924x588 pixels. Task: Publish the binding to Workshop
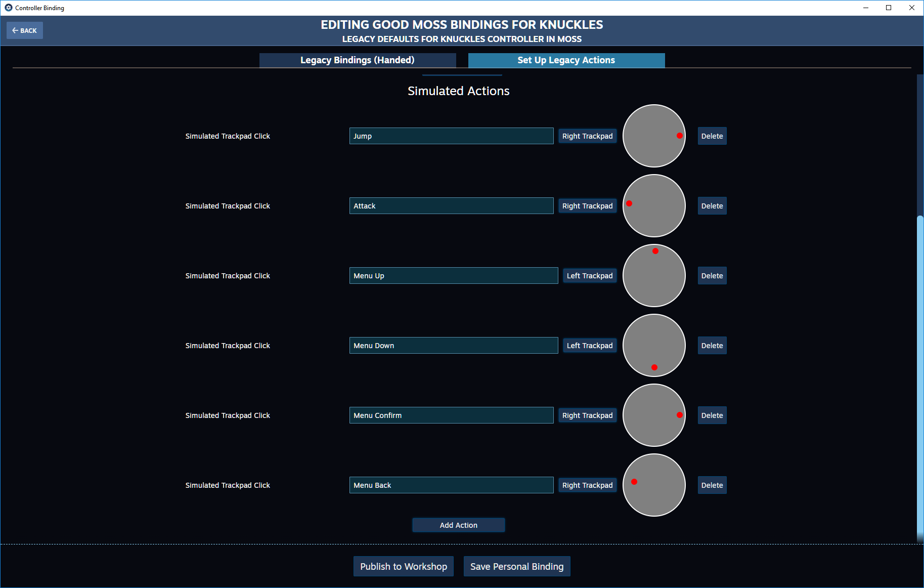coord(404,567)
